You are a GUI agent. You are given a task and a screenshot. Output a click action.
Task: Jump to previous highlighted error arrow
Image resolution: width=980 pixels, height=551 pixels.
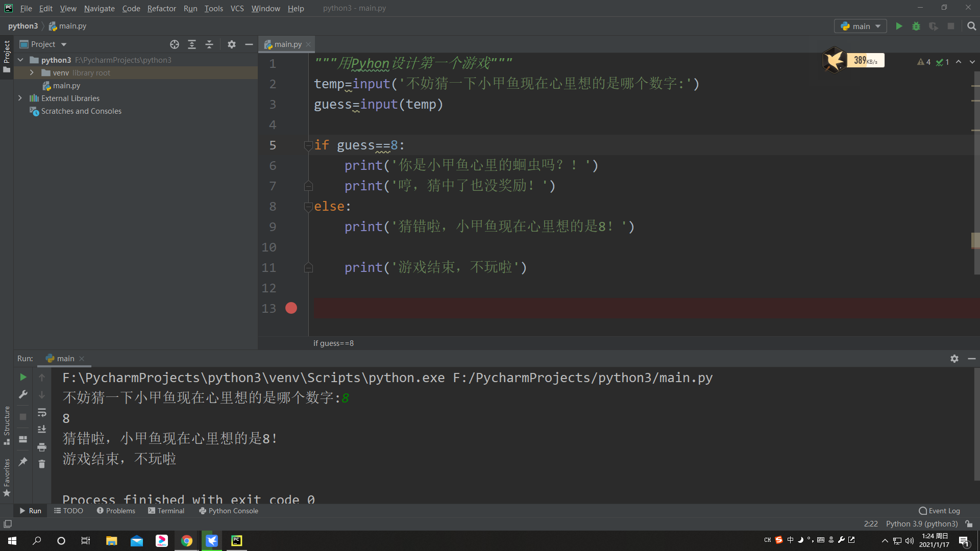(959, 62)
